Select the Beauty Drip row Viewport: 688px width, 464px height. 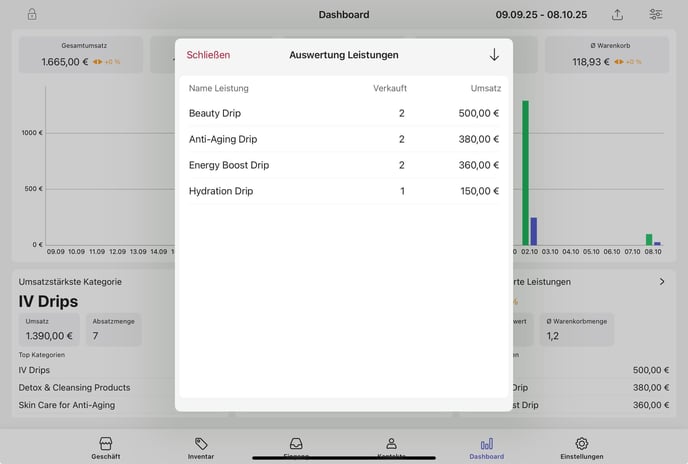pos(343,113)
